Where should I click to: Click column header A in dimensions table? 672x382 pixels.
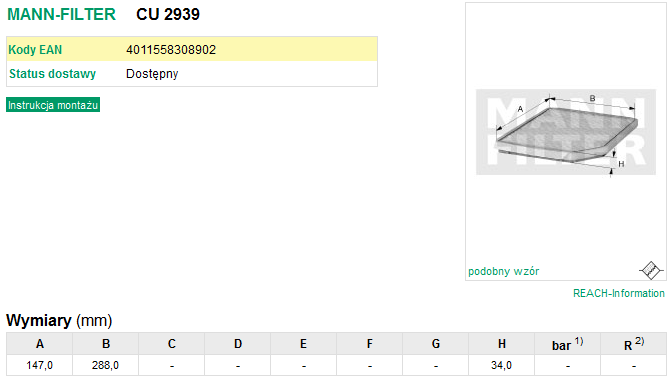click(40, 344)
